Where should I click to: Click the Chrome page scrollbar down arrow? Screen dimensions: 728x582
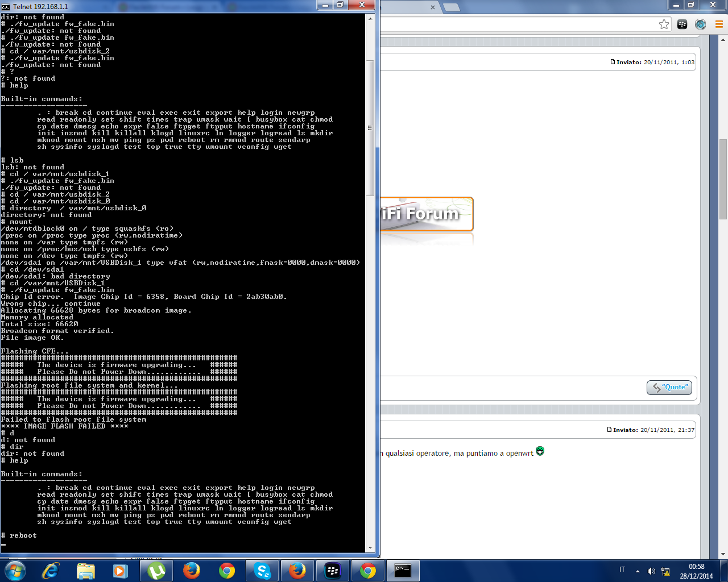pyautogui.click(x=723, y=554)
